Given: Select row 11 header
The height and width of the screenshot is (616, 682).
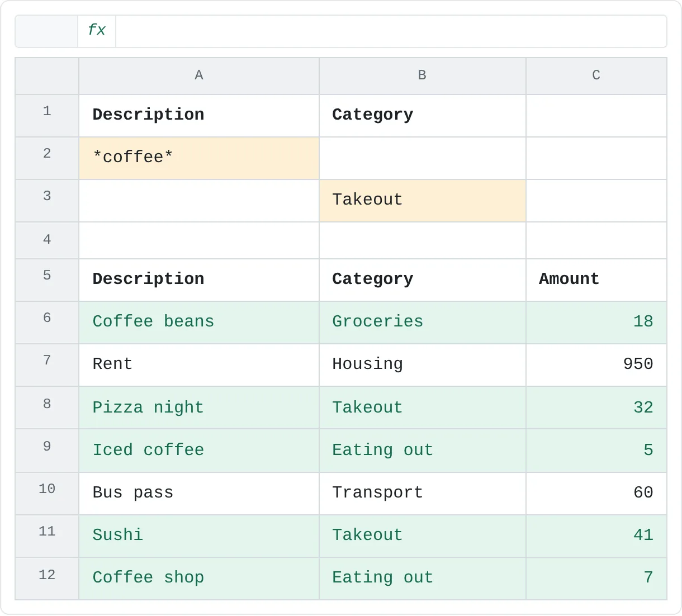Looking at the screenshot, I should pos(47,536).
